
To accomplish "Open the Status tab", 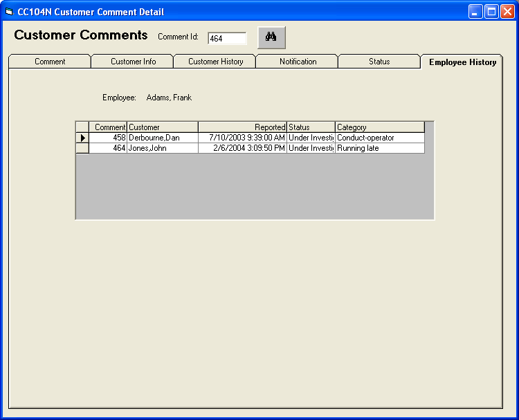I will pyautogui.click(x=379, y=62).
